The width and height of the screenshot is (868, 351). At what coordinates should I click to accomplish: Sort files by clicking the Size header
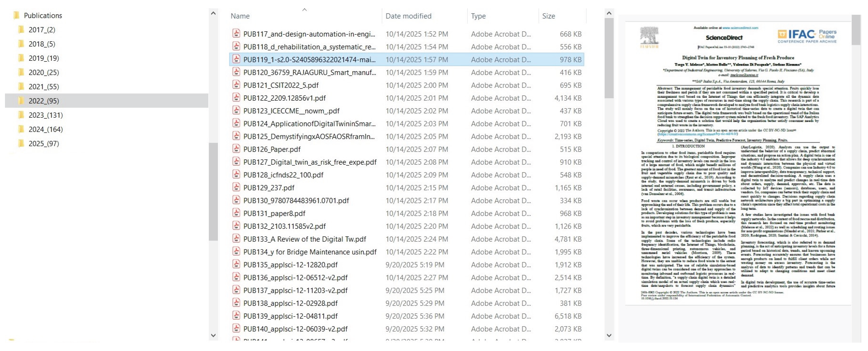point(549,16)
